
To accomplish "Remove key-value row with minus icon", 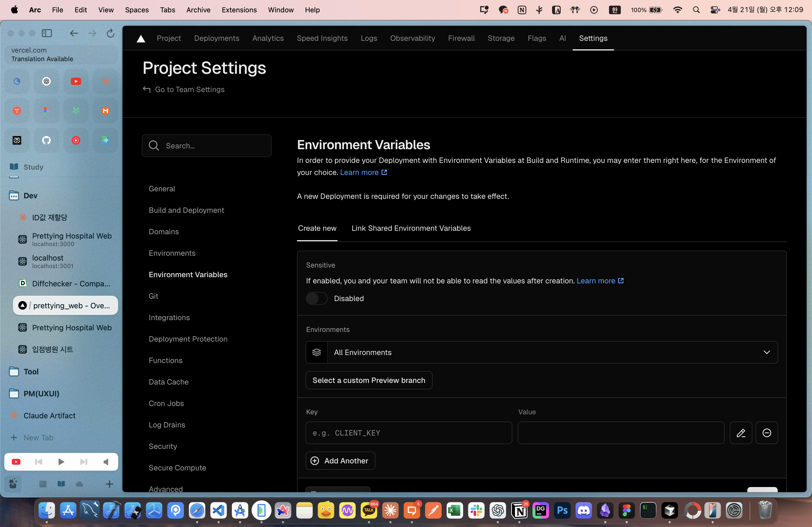I will click(x=767, y=433).
